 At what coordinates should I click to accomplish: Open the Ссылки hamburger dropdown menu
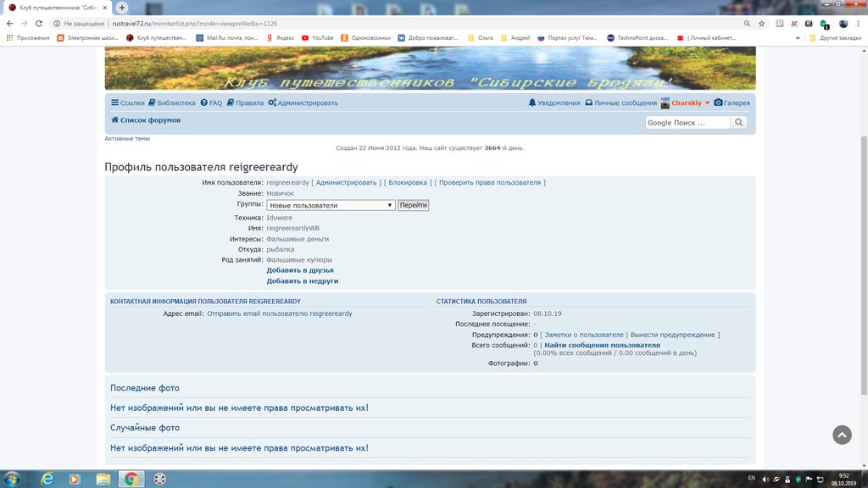click(x=115, y=103)
